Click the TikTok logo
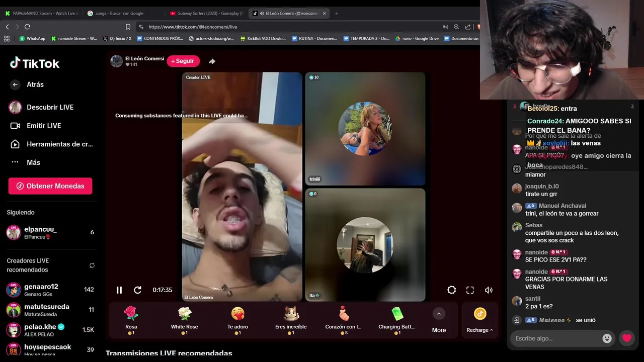This screenshot has width=644, height=362. (x=35, y=63)
